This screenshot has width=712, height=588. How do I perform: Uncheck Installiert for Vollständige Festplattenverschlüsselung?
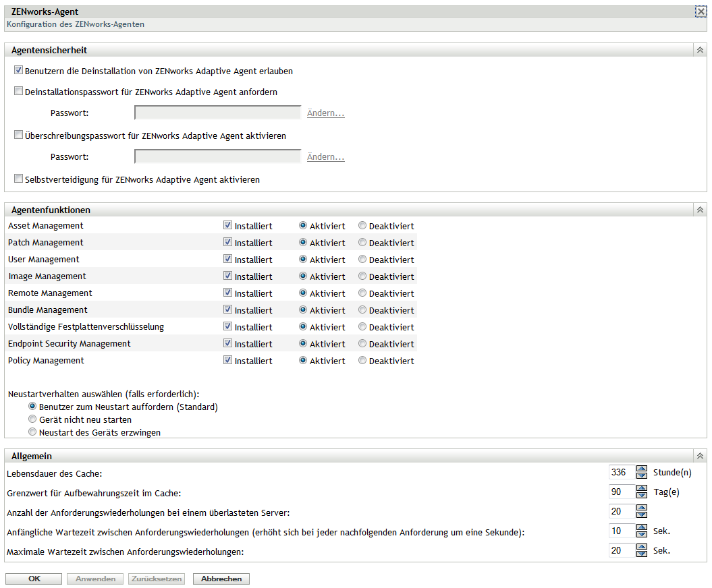[x=227, y=326]
